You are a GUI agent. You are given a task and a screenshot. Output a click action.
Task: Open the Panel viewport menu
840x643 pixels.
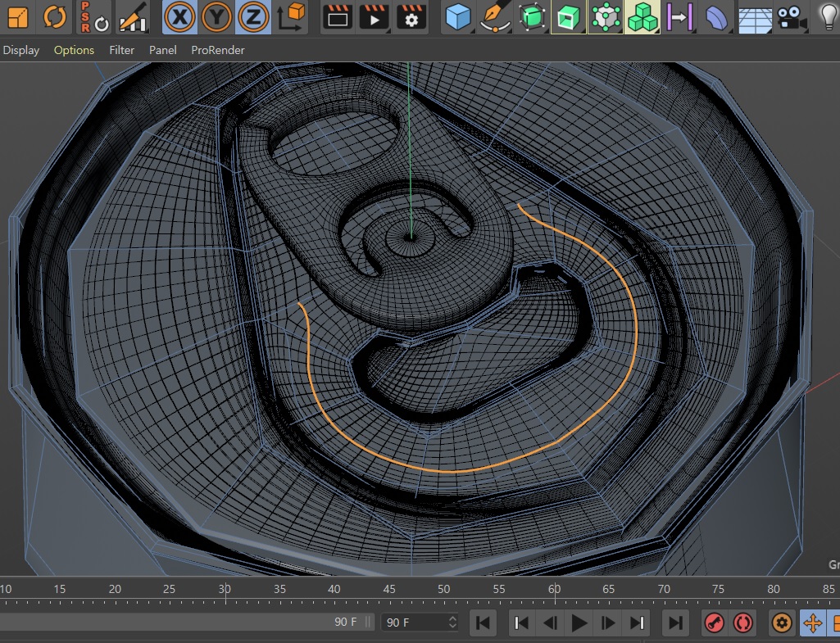[x=163, y=50]
